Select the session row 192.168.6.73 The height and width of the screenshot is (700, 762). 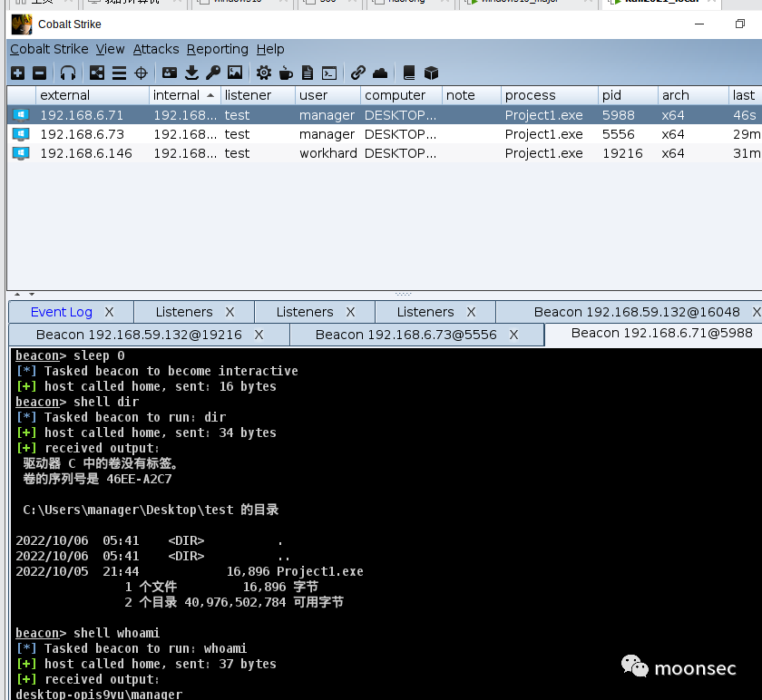click(x=385, y=134)
